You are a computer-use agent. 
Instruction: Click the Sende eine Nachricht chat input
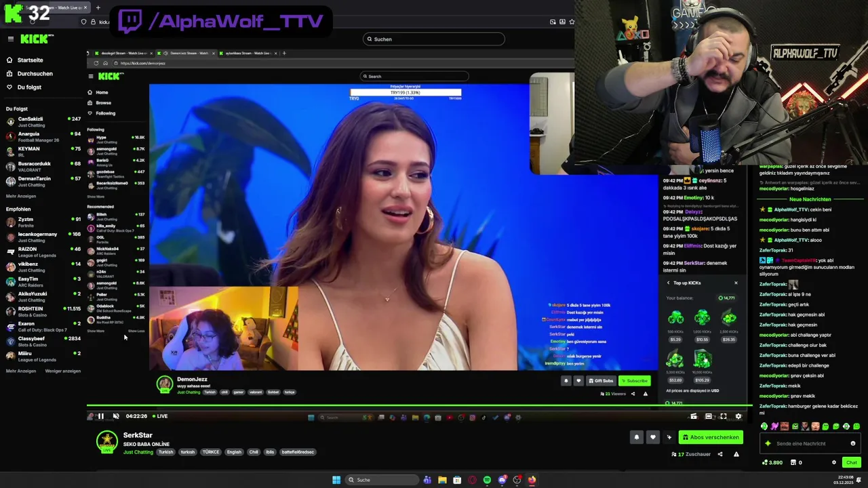(x=811, y=444)
